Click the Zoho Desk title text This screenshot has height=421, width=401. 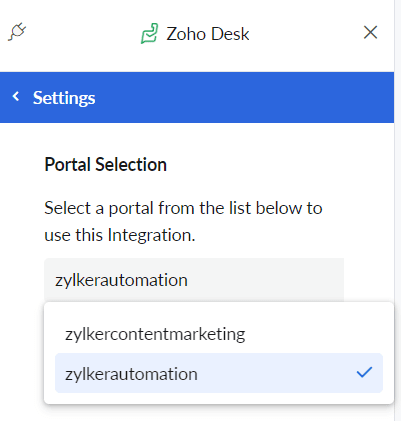coord(208,34)
